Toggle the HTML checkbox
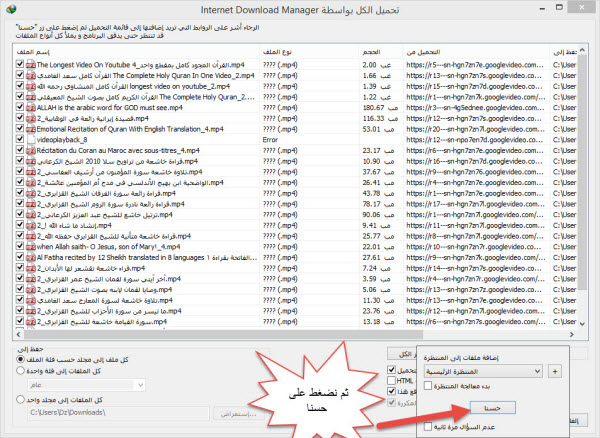Screen dimensions: 600x438 pos(391,381)
